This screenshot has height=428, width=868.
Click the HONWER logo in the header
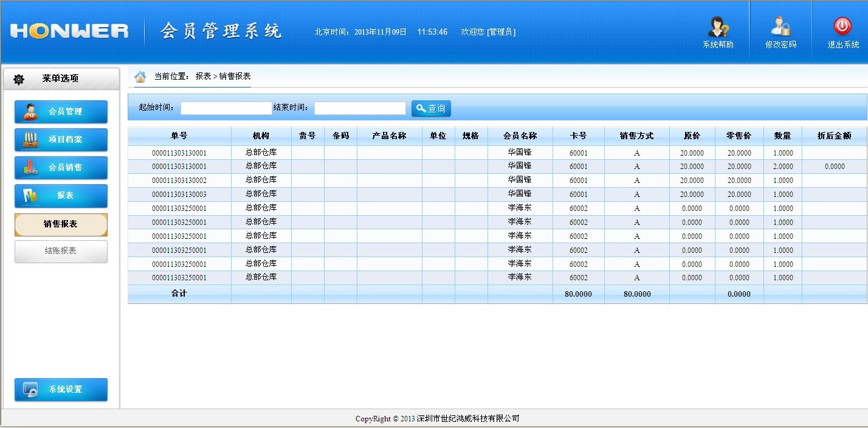(69, 32)
